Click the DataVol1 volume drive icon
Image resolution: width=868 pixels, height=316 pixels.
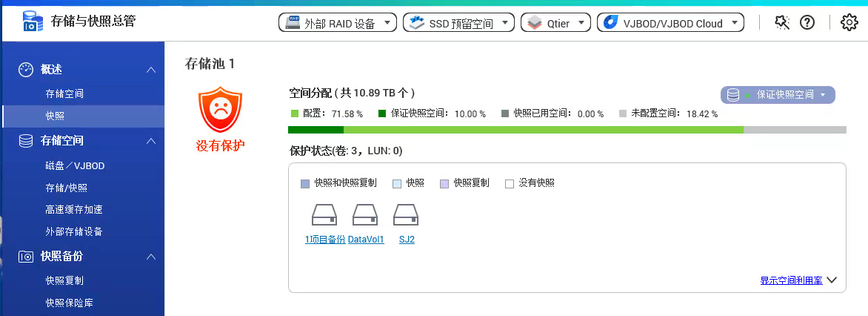365,214
